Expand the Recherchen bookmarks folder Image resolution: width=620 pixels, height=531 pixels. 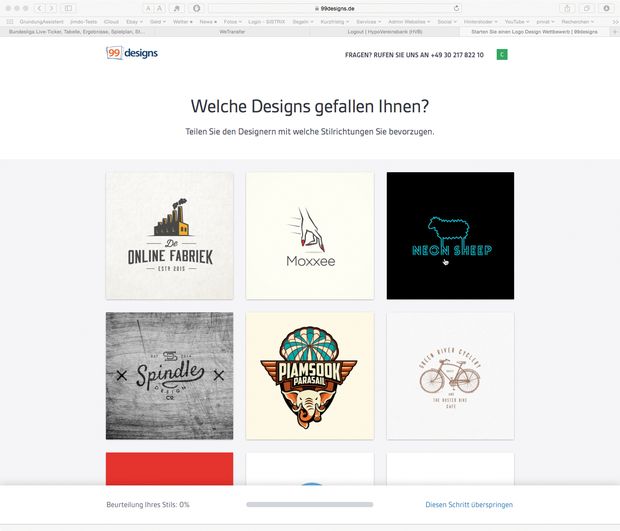click(x=577, y=22)
